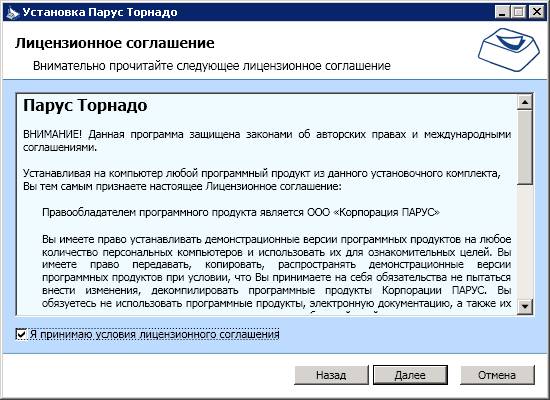The height and width of the screenshot is (400, 550).
Task: Close the Установка Парус Торнадо window
Action: click(537, 12)
